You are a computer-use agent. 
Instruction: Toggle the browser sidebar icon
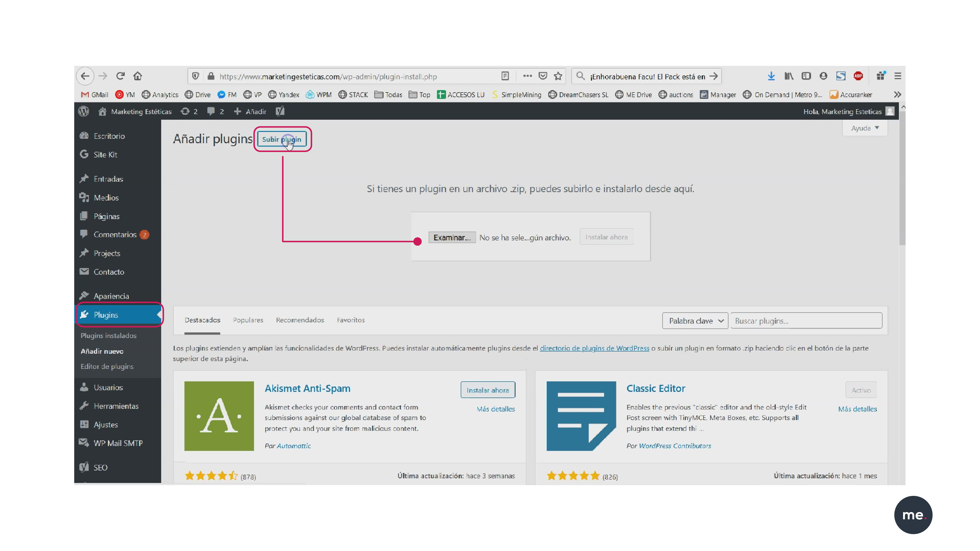pos(806,76)
